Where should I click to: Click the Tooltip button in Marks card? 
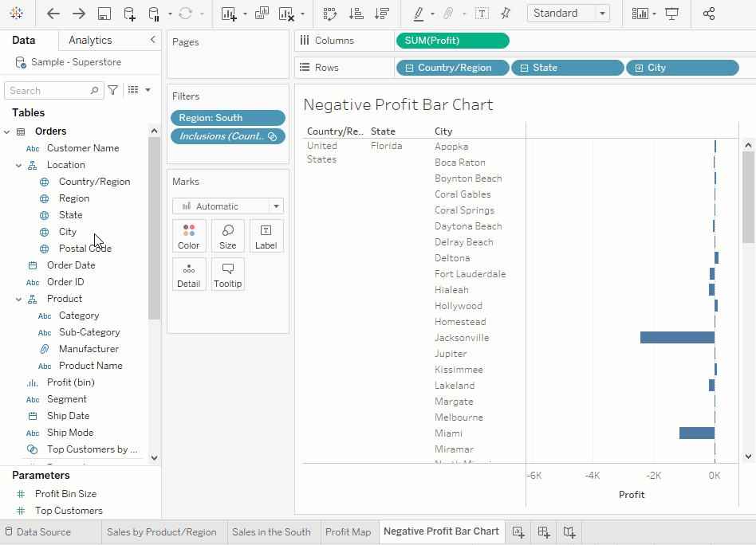tap(228, 274)
